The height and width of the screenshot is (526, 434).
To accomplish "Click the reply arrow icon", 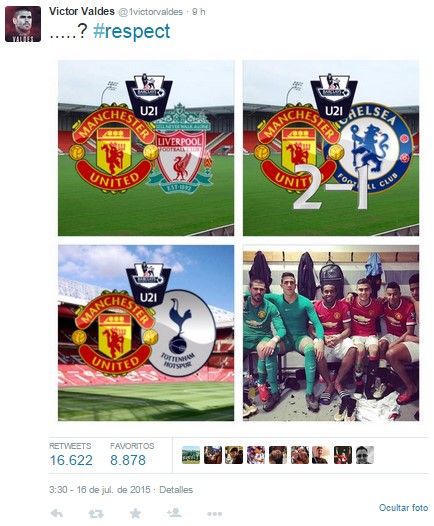I will coord(57,513).
